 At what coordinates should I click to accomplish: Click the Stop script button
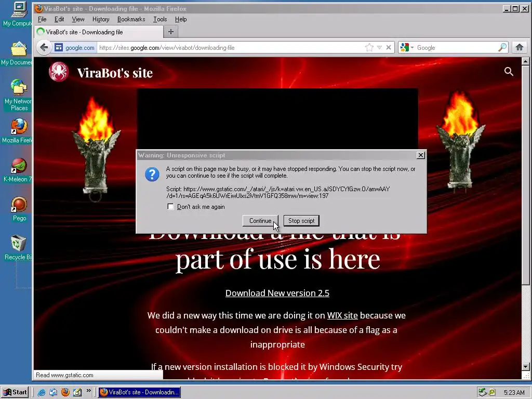point(301,220)
